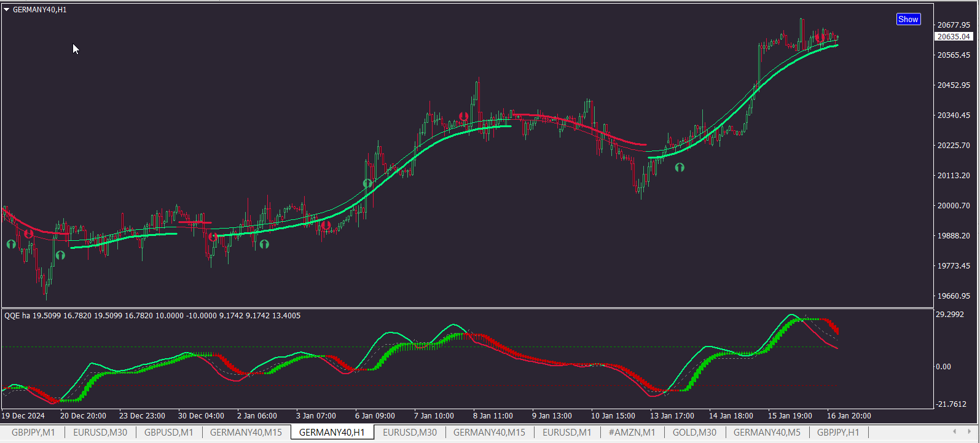This screenshot has height=443, width=980.
Task: Click green up-arrow signal near 6 Jan
Action: (367, 183)
